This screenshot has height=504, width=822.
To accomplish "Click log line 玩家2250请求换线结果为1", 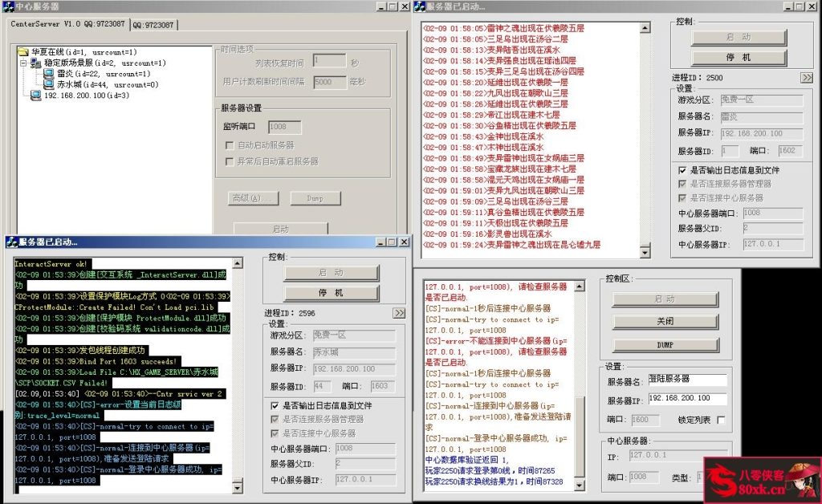I will point(494,482).
